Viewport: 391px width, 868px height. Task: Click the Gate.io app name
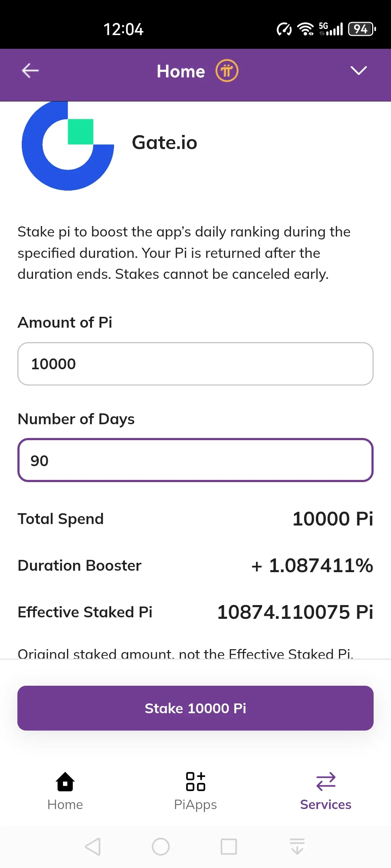pos(164,142)
